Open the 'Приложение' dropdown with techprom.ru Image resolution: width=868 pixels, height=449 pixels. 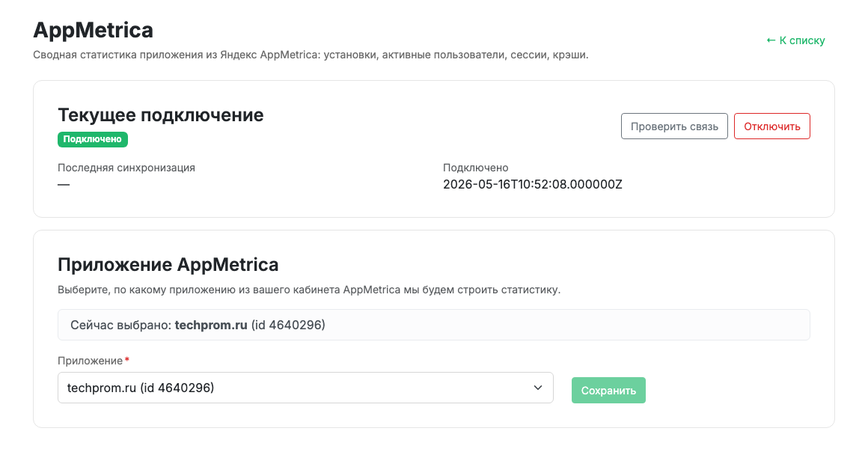(305, 388)
